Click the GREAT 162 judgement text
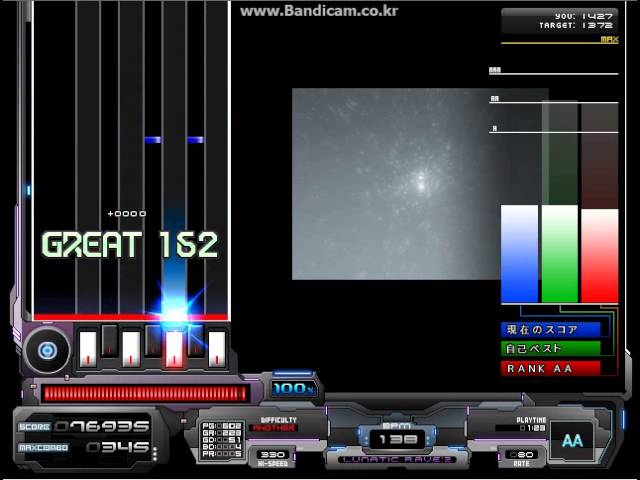 [x=130, y=245]
